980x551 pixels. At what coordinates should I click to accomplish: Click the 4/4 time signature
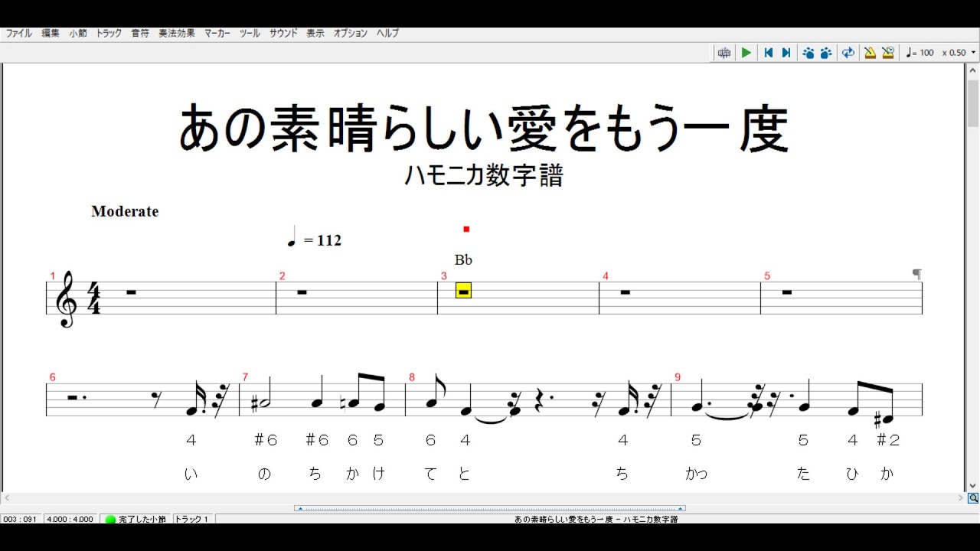(x=95, y=298)
